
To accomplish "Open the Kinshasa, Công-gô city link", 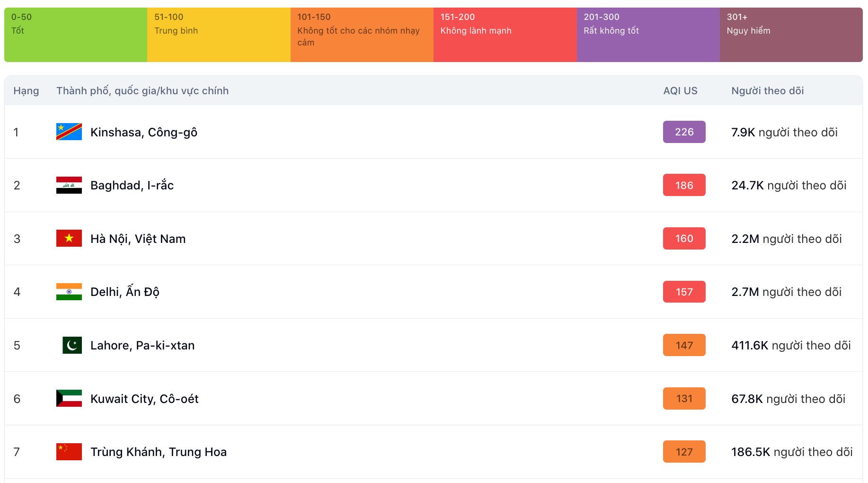I will click(144, 132).
